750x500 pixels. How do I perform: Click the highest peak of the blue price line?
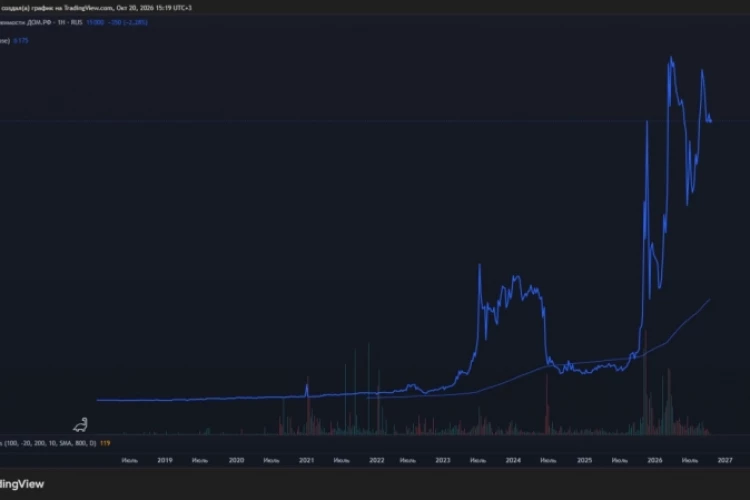(671, 58)
